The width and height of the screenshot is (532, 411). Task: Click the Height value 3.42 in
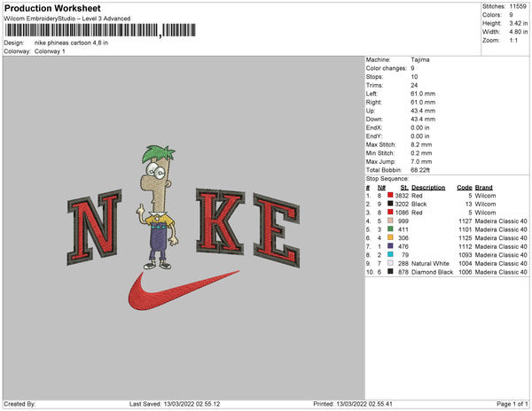coord(519,23)
